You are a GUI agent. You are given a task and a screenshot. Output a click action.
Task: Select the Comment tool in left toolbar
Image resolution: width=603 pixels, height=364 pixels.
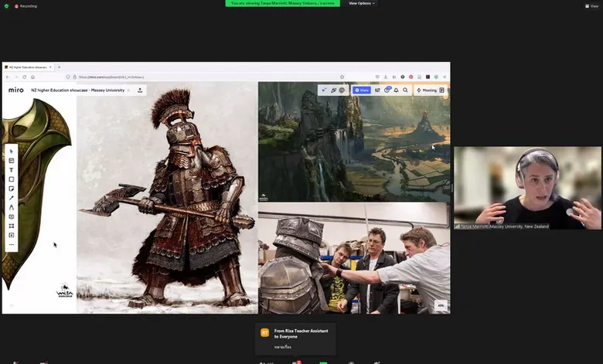click(x=11, y=217)
